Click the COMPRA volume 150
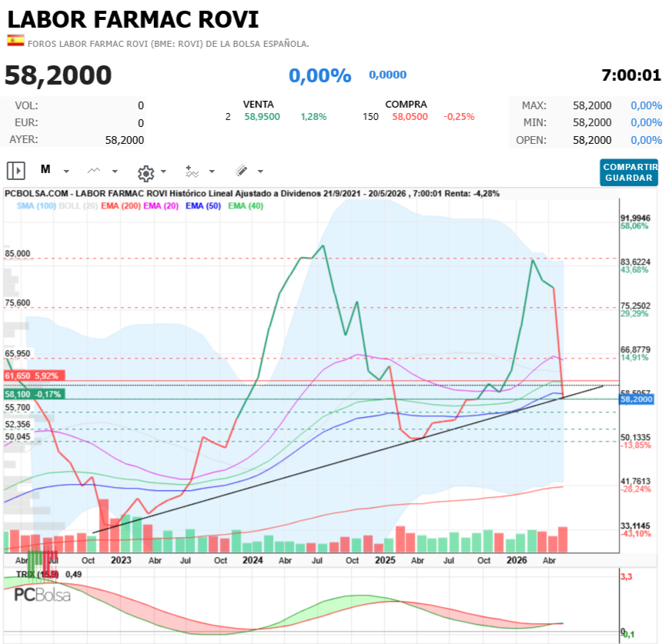This screenshot has height=644, width=666. coord(370,117)
